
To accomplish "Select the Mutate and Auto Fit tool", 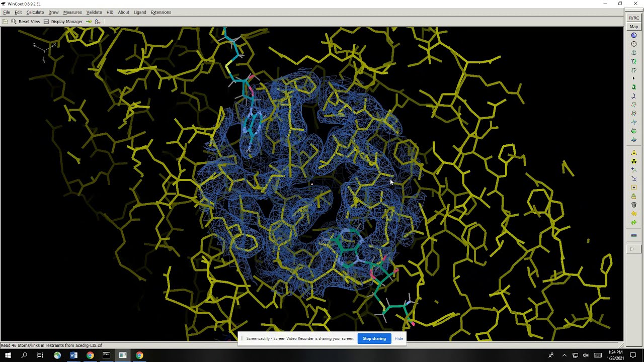I will click(x=634, y=153).
